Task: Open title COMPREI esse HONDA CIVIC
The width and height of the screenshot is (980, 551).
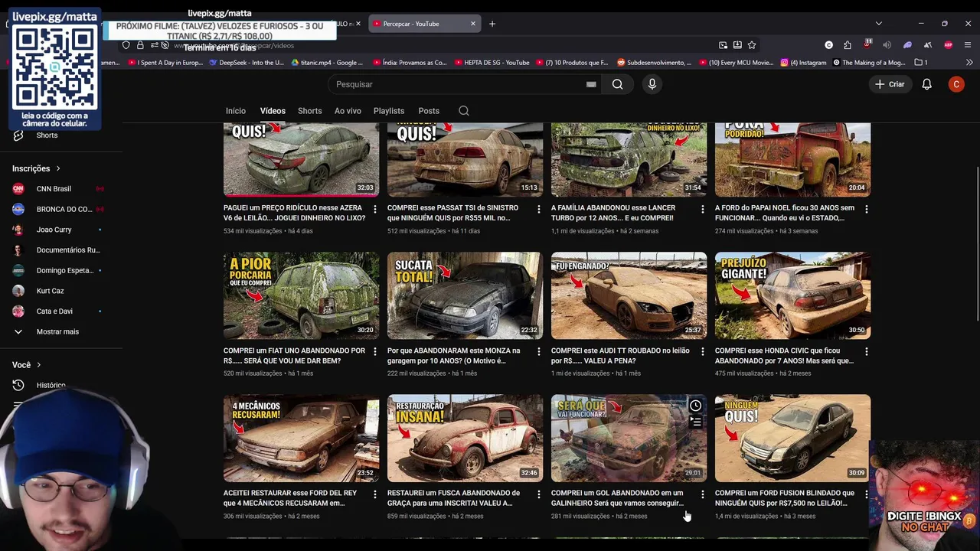Action: pos(784,356)
